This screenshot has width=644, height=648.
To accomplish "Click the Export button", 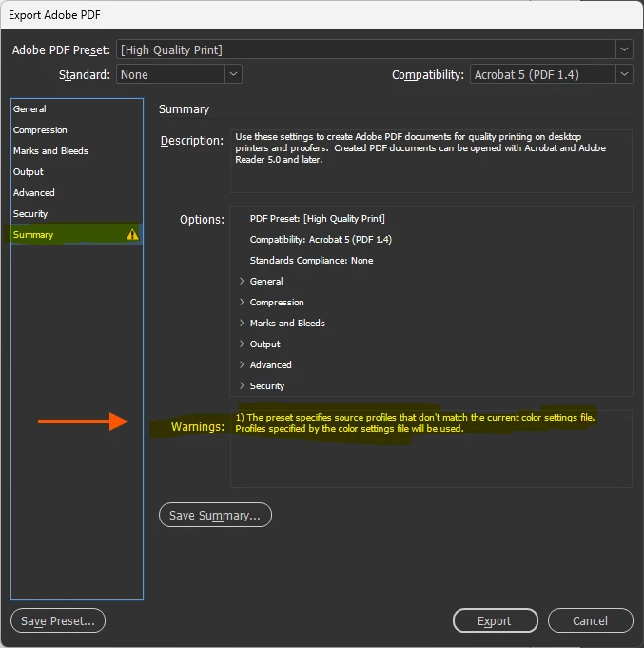I will tap(496, 620).
